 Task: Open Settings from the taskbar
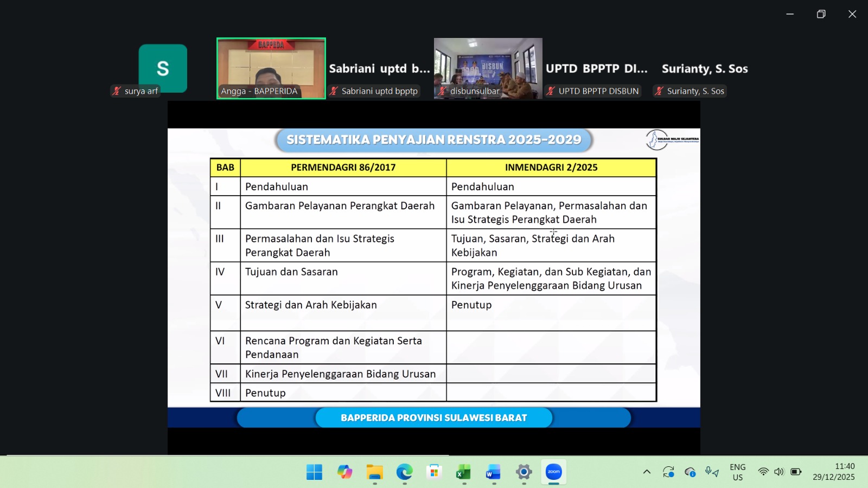click(x=524, y=472)
